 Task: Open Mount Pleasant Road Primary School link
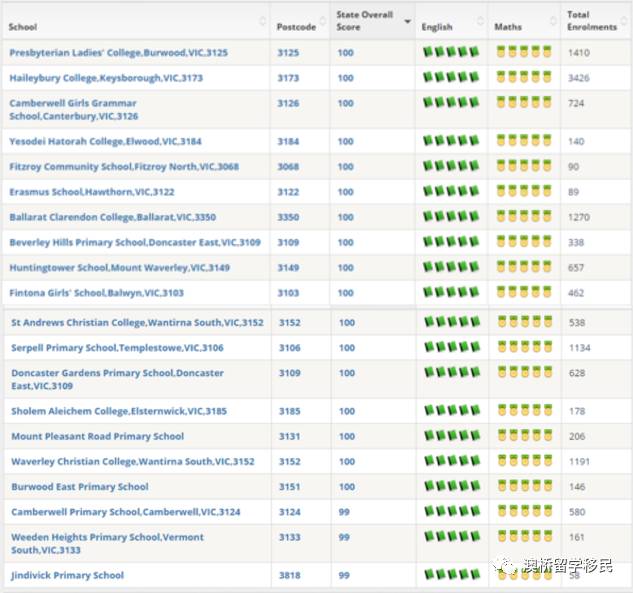point(97,436)
